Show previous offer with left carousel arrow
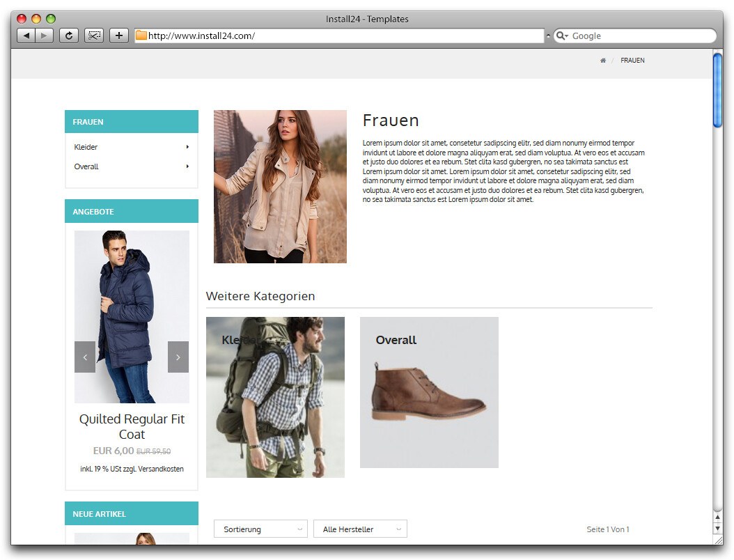 [x=85, y=357]
